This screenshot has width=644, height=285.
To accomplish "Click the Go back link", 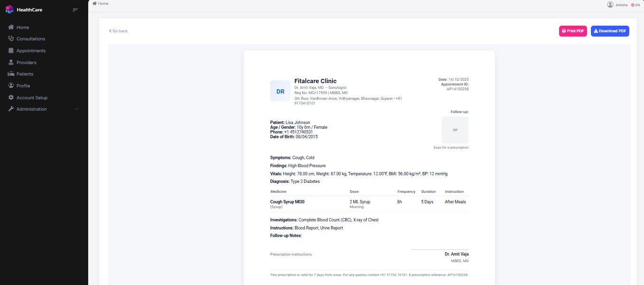I will coord(119,31).
